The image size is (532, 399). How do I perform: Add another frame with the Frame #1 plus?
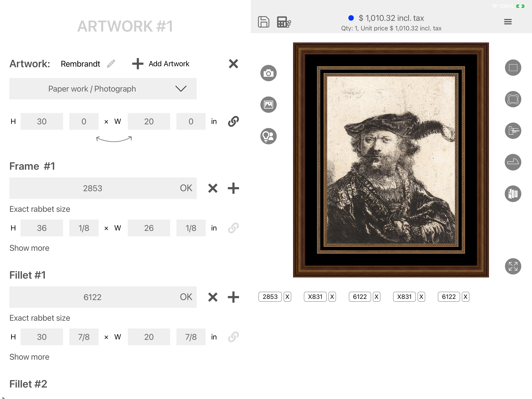pos(233,188)
